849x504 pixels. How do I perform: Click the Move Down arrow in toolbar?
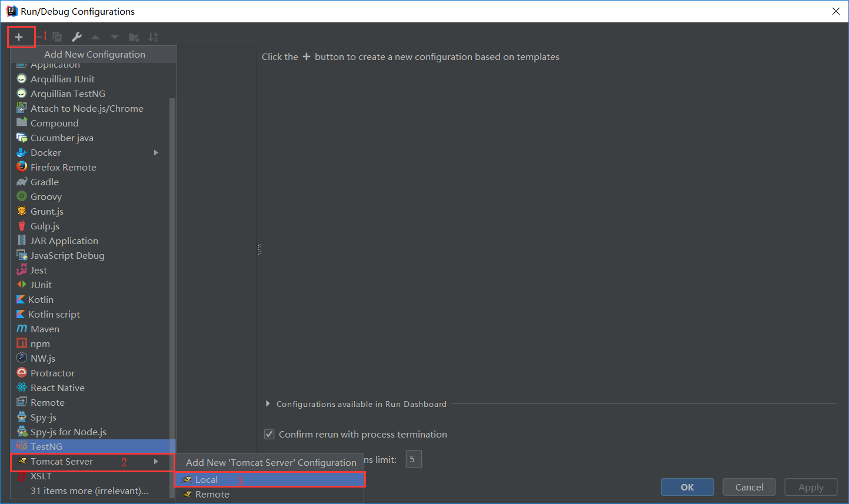(x=115, y=37)
